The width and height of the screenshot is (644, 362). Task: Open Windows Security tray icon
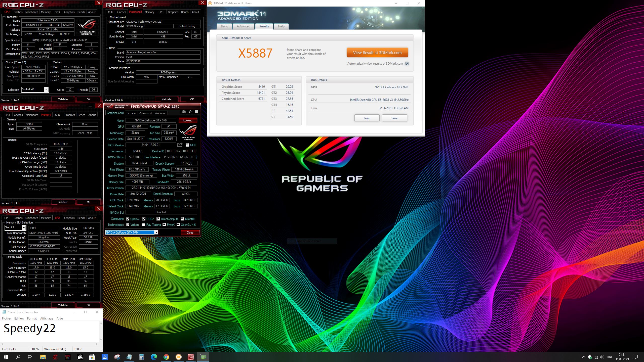(x=590, y=357)
